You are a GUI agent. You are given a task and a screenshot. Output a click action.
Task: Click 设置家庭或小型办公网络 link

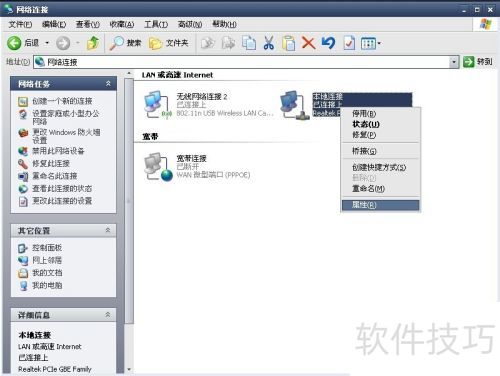[x=66, y=117]
